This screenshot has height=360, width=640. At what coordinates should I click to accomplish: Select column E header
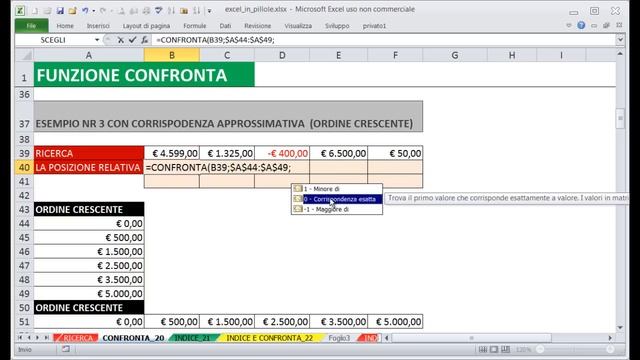pos(338,55)
